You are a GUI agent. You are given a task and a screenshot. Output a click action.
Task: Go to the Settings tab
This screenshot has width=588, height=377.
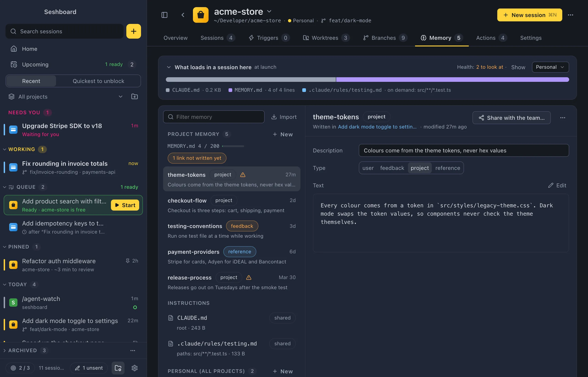(531, 38)
